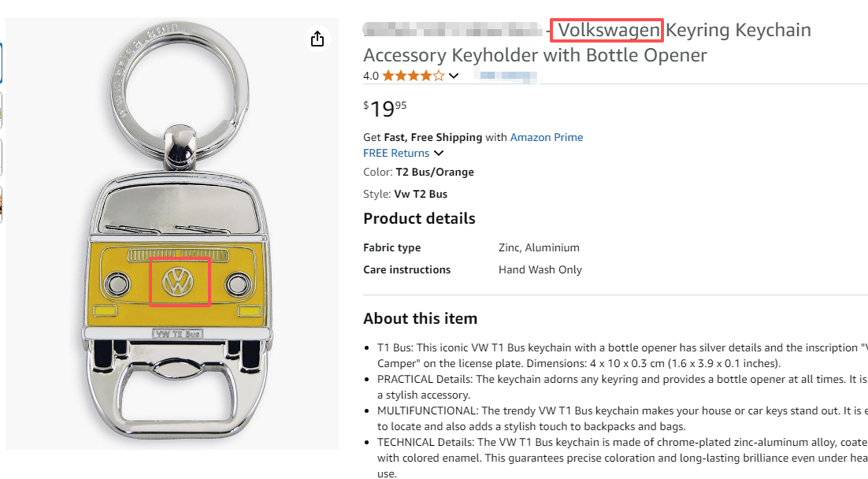Screen dimensions: 868x479
Task: Click the T2 Bus/Orange color value
Action: pyautogui.click(x=435, y=172)
